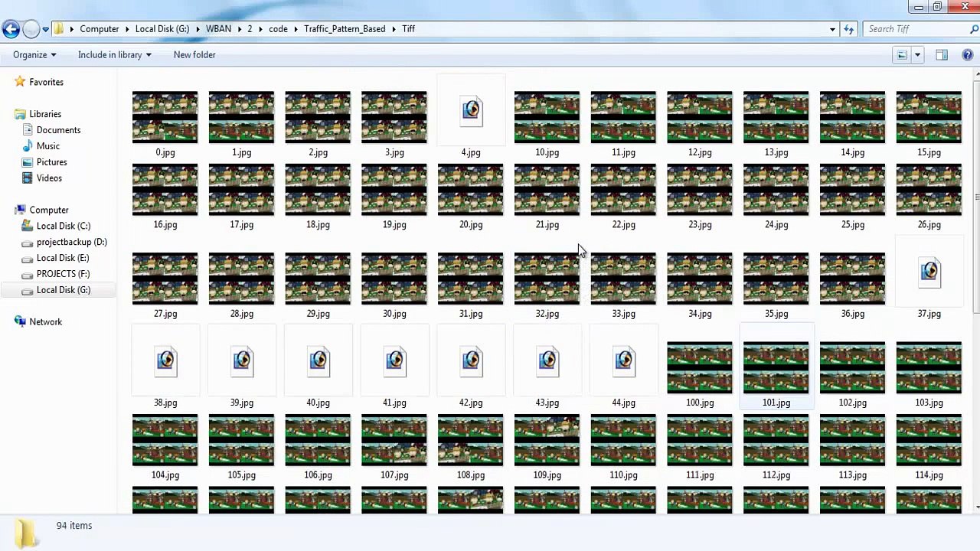Select the 38.jpg file icon
This screenshot has height=551, width=980.
(165, 360)
